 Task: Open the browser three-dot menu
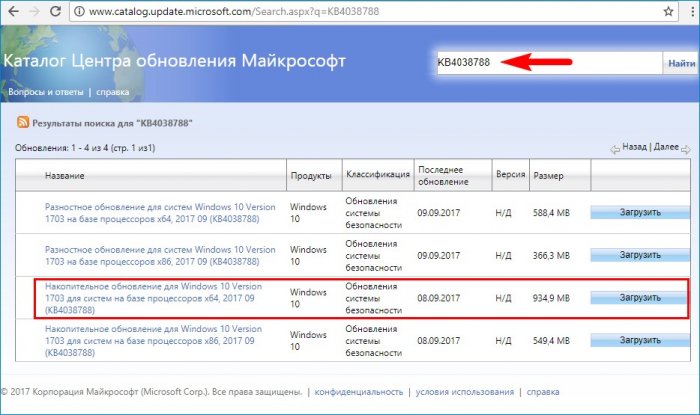coord(692,11)
